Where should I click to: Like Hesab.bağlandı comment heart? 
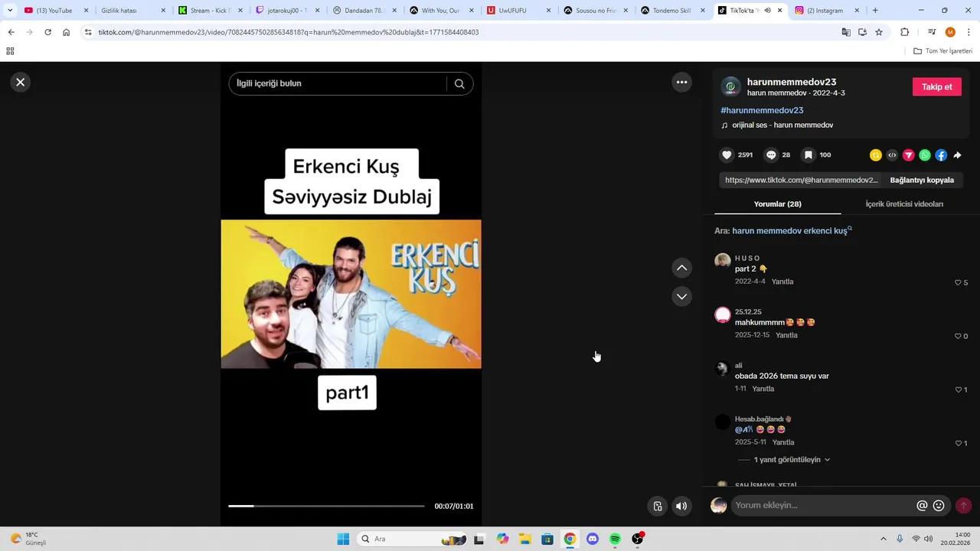tap(958, 443)
